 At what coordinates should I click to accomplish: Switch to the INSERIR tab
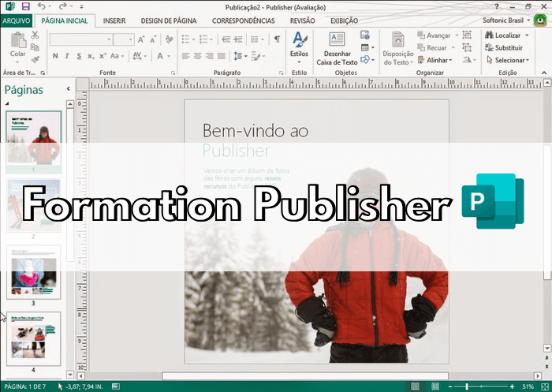[114, 21]
